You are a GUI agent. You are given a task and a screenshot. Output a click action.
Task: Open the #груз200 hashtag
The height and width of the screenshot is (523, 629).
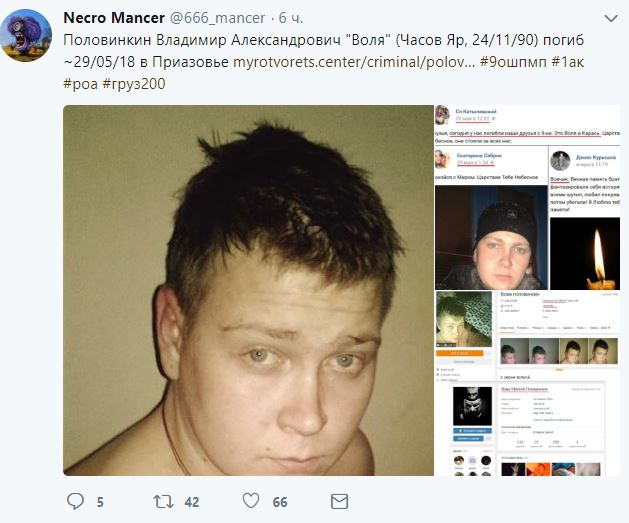pyautogui.click(x=134, y=84)
